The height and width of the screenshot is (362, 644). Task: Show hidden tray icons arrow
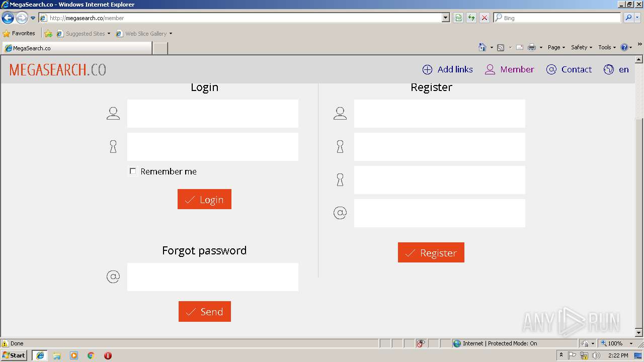[x=561, y=355]
